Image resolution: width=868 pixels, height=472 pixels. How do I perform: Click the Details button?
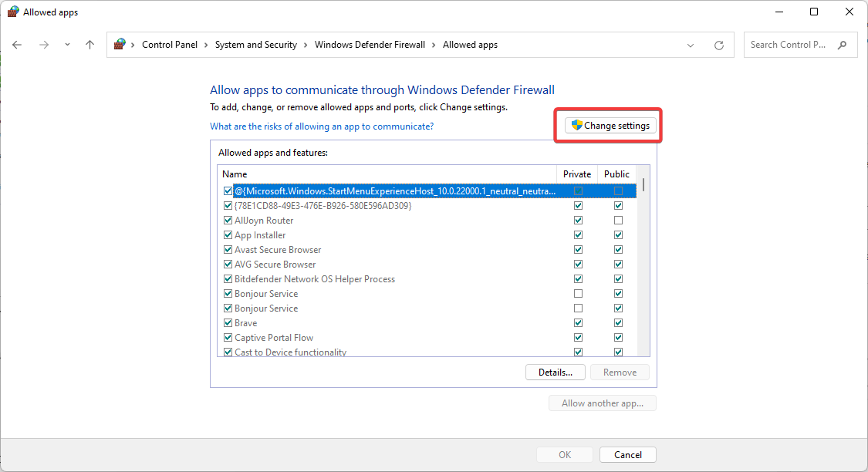pos(556,373)
